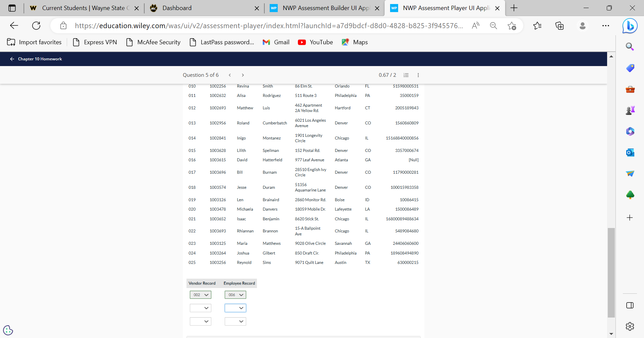Open the Express VPN bookmark

[x=95, y=42]
